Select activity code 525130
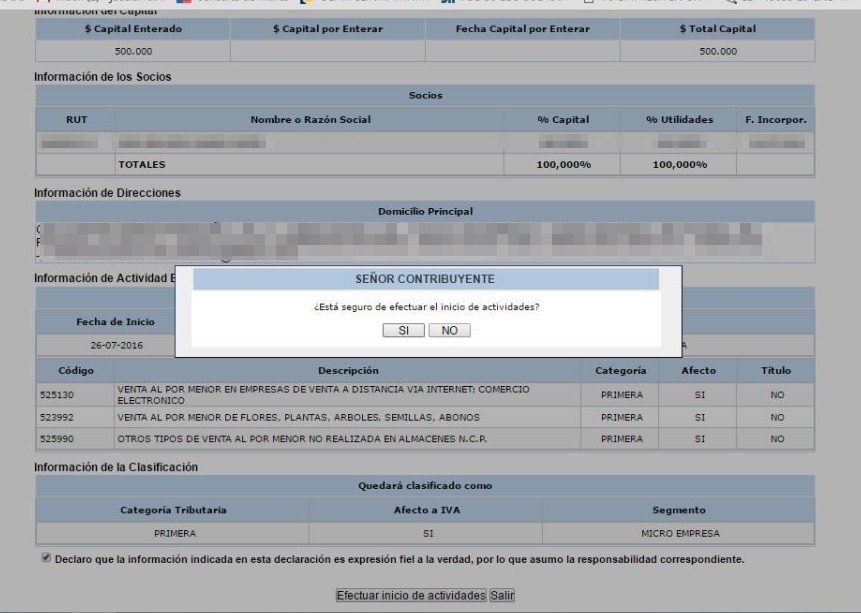 click(57, 395)
